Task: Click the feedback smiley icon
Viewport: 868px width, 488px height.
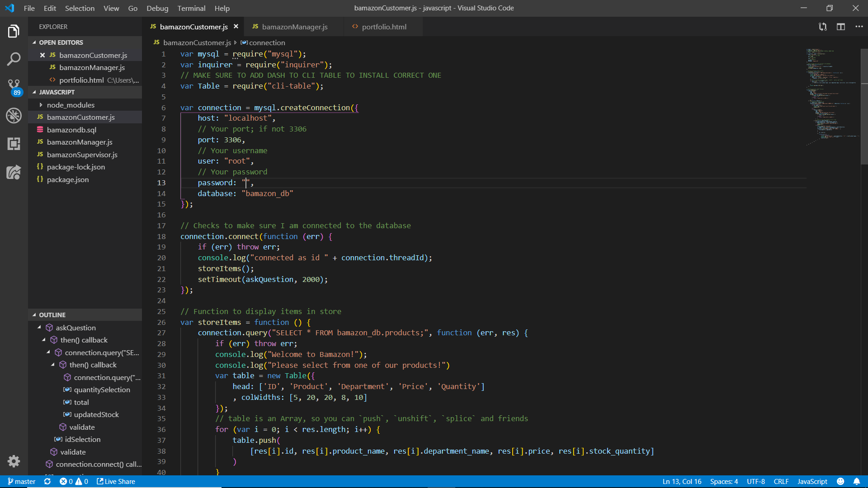Action: [x=840, y=482]
